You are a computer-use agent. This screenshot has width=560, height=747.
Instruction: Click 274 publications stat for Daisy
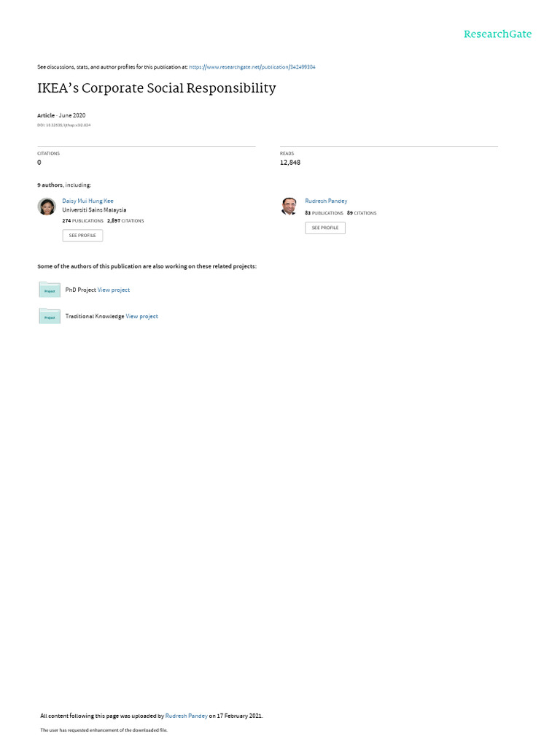click(83, 221)
